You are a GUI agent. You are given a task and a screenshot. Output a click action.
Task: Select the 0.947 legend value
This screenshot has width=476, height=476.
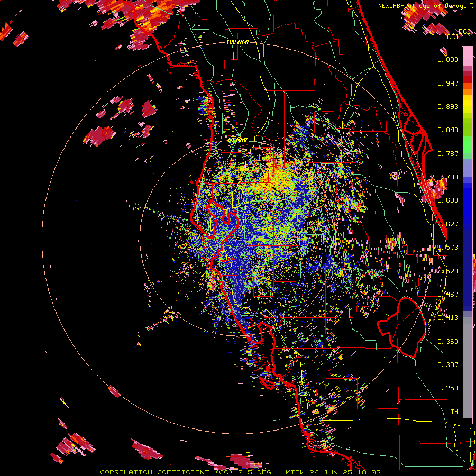click(x=448, y=83)
